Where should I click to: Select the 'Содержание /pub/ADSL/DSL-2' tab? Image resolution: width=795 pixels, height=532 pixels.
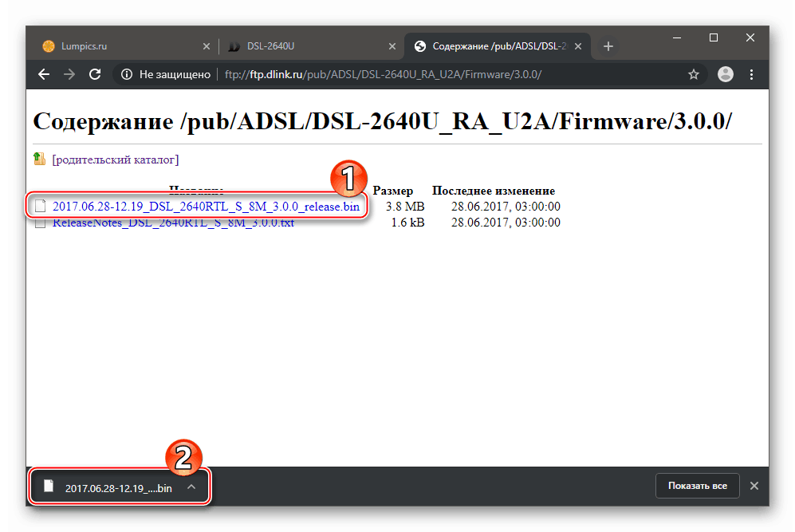(x=498, y=46)
